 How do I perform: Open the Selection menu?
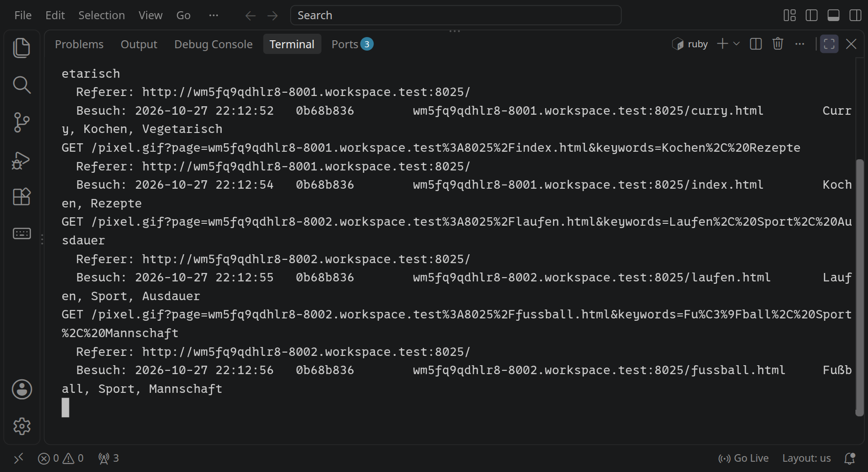[x=102, y=15]
